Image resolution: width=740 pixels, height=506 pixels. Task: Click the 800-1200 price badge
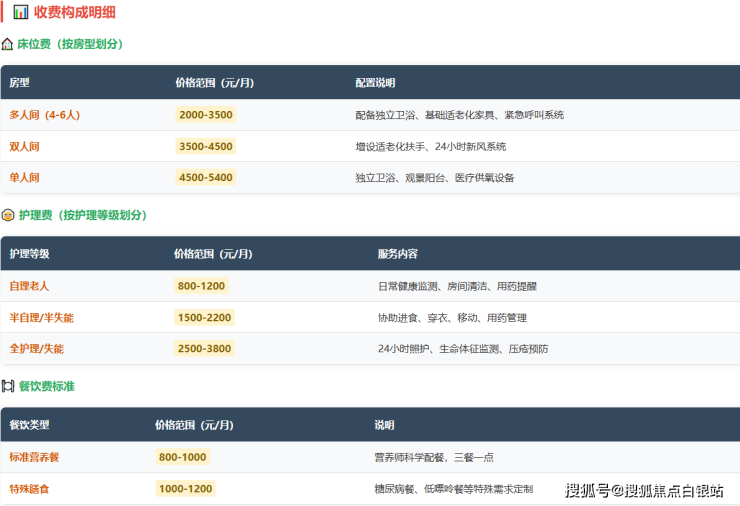202,286
